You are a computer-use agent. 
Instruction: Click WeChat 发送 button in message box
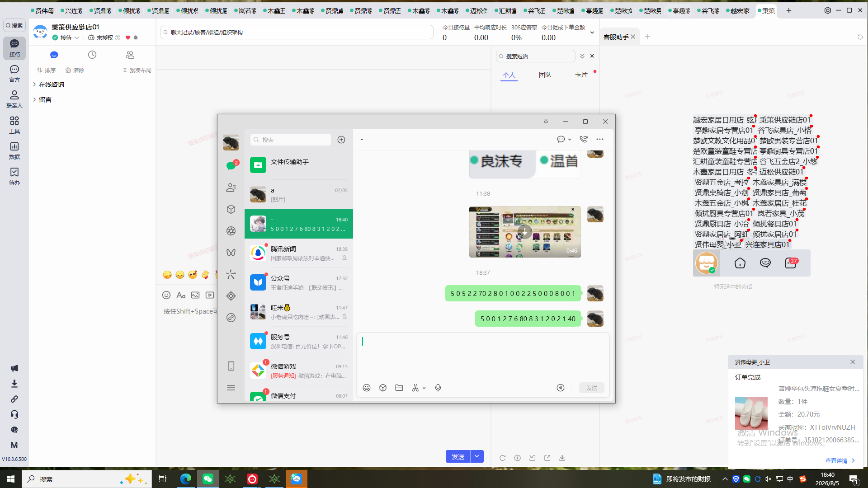click(x=592, y=388)
